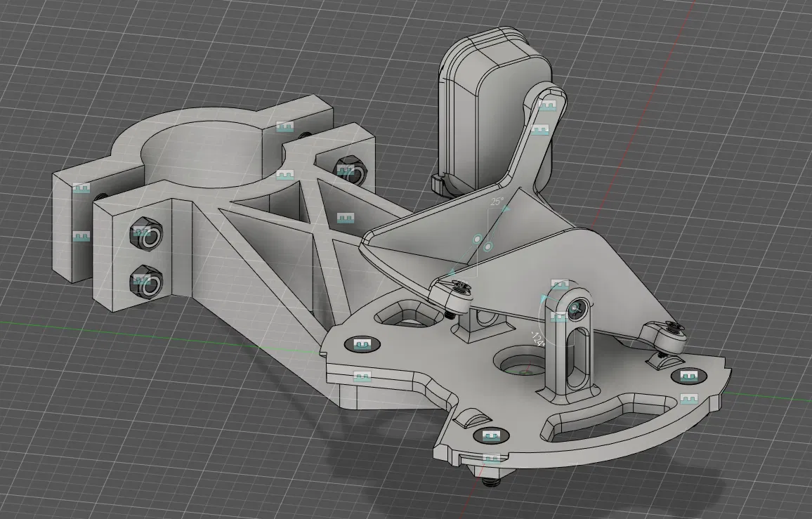Select the joint glyph atop the slotted upright post

[x=560, y=285]
